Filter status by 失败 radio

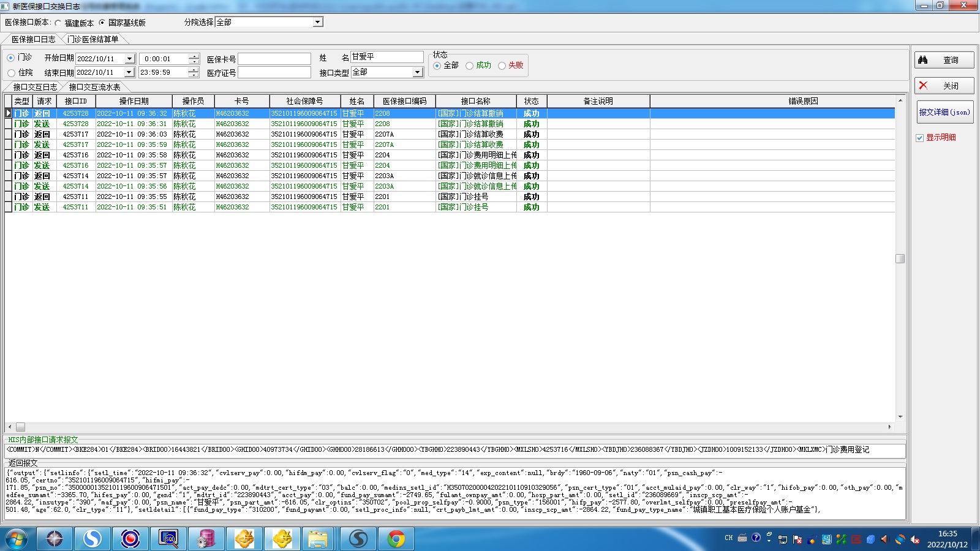[502, 66]
